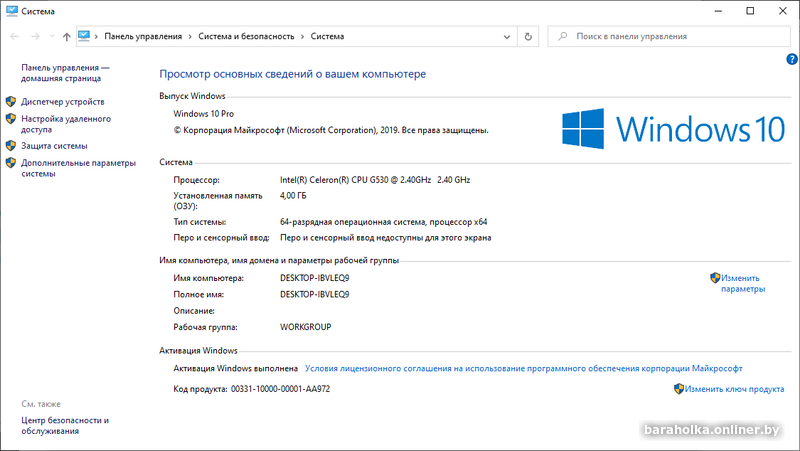Open recent locations dropdown arrow
This screenshot has height=451, width=800.
point(52,36)
